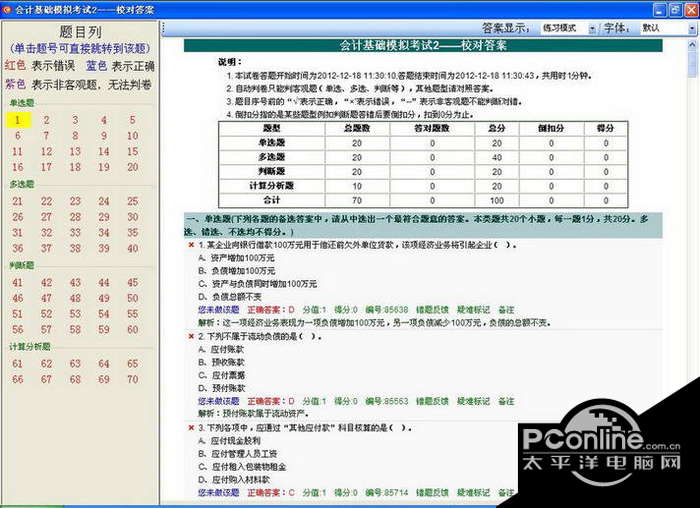Jump to true/false question 41
This screenshot has height=508, width=700.
tap(17, 283)
